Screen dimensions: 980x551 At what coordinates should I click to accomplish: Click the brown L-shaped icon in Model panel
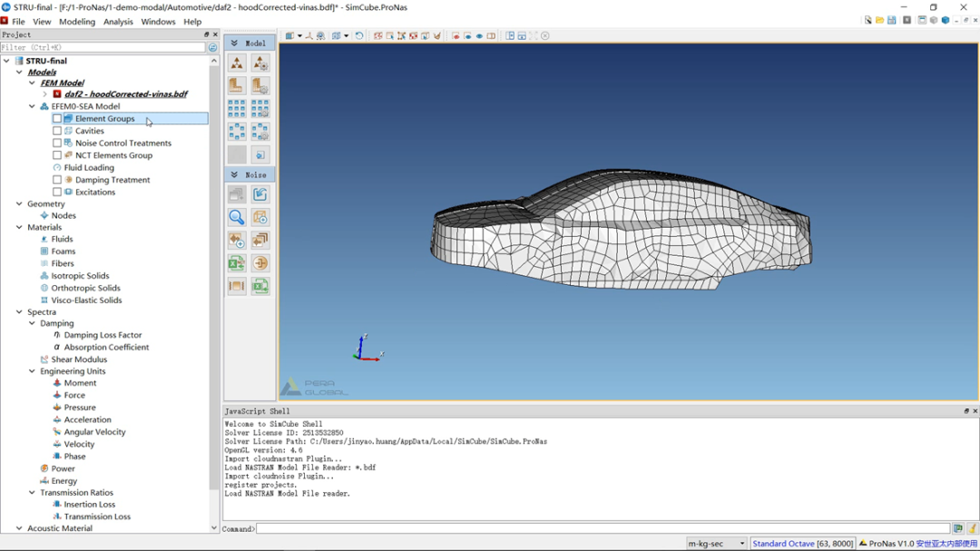(x=237, y=85)
